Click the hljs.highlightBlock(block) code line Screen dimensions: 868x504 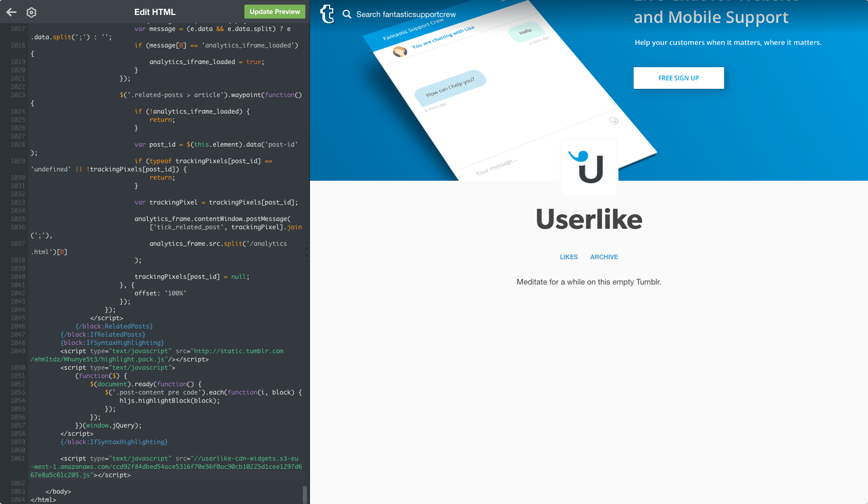coord(169,401)
